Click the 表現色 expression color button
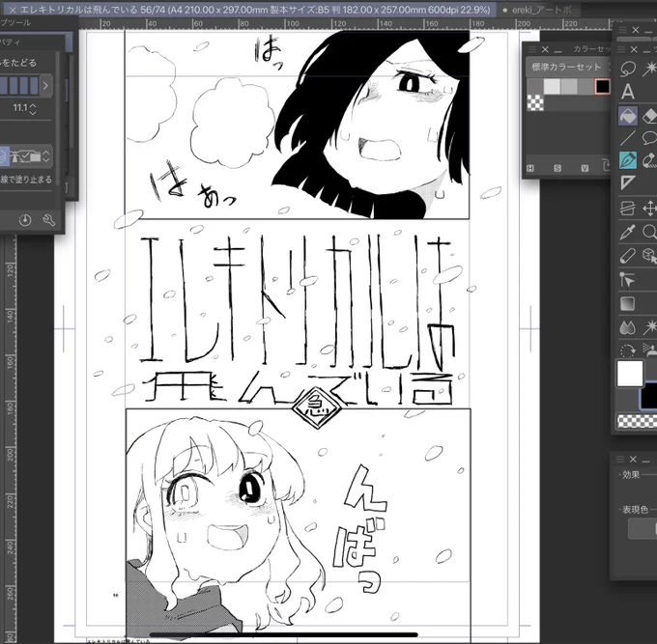Viewport: 657px width, 644px height. click(643, 528)
